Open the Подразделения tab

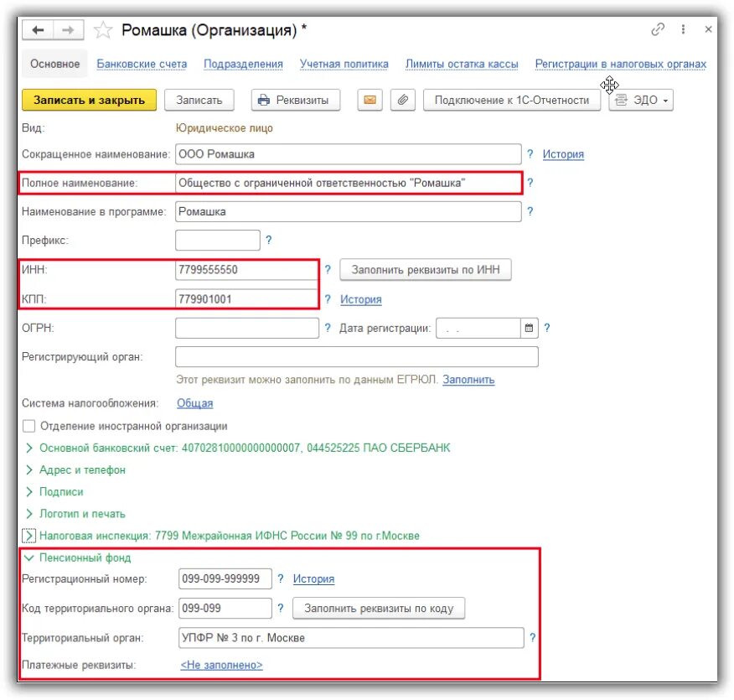tap(243, 64)
